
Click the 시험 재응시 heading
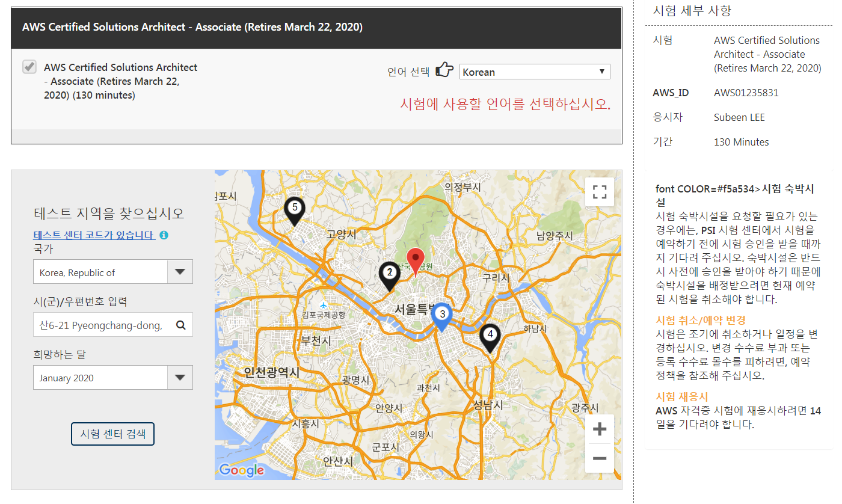pyautogui.click(x=682, y=397)
